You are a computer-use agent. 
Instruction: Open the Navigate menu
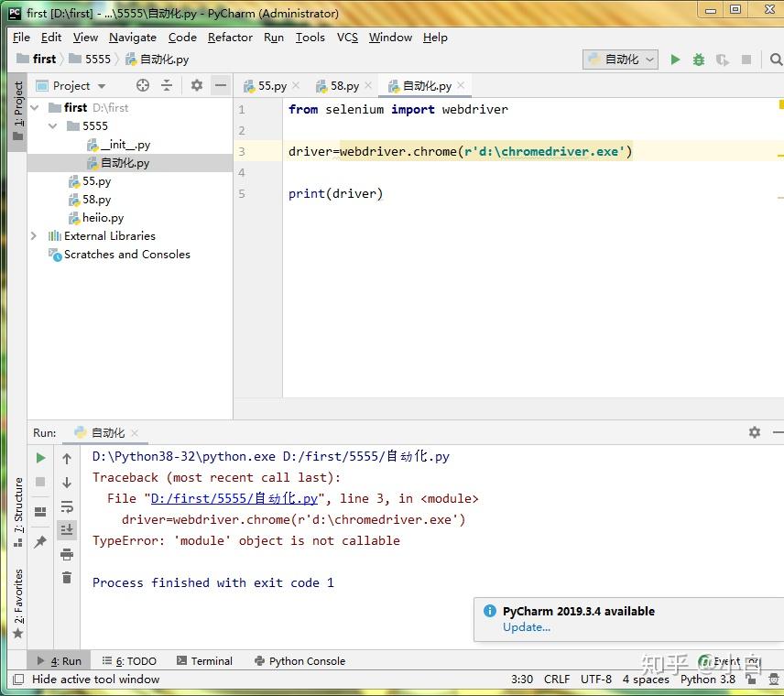pos(133,38)
